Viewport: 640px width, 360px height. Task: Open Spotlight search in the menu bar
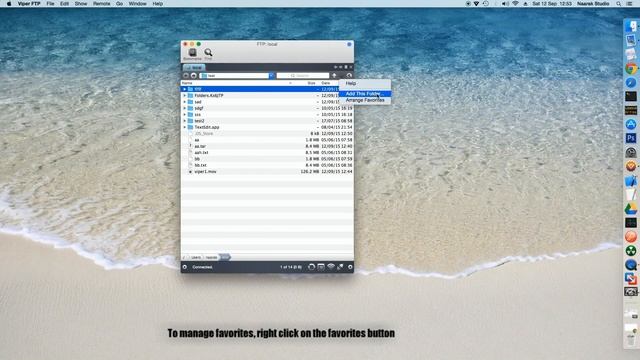tap(619, 4)
